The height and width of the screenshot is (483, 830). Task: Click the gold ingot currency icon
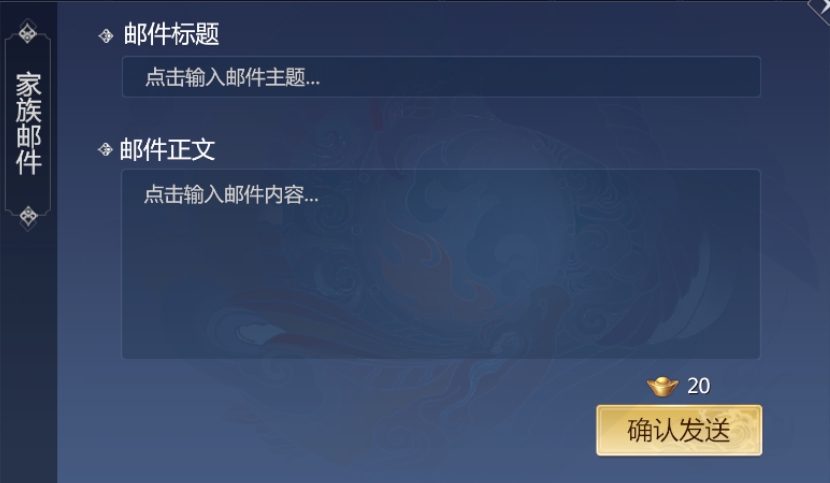(x=662, y=386)
